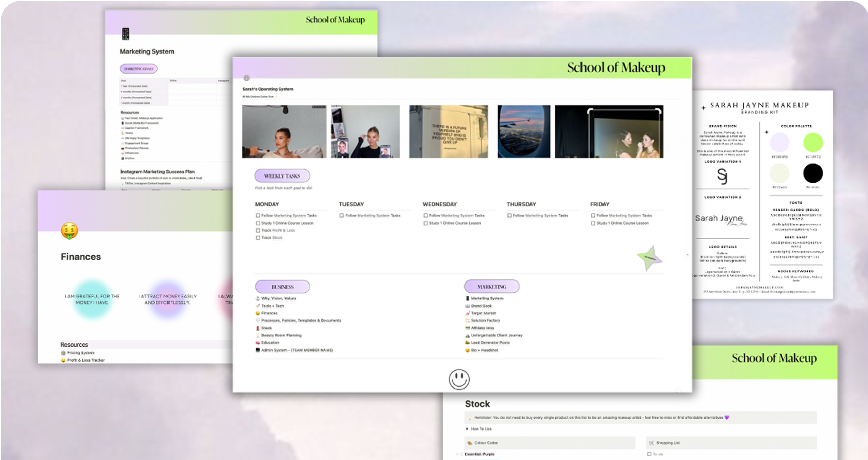Viewport: 868px width, 460px height.
Task: Tick the To-do checkbox under Shopping List
Action: tap(649, 454)
